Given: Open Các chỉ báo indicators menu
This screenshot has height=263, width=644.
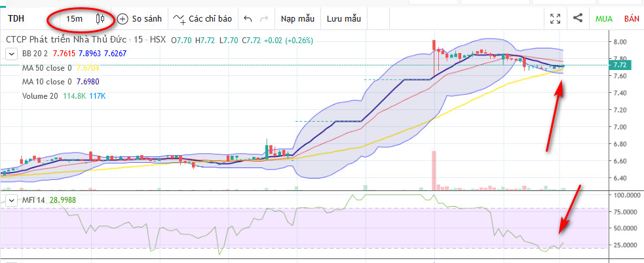Looking at the screenshot, I should (202, 18).
